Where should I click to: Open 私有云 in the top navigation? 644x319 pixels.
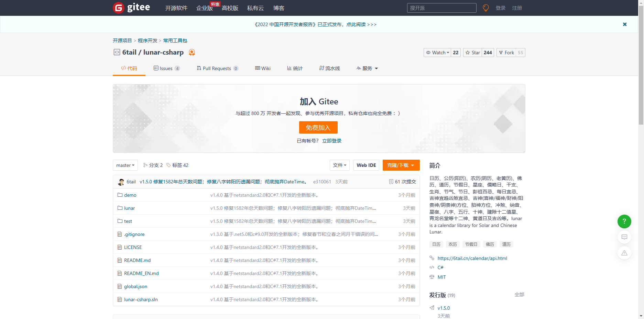[x=255, y=8]
